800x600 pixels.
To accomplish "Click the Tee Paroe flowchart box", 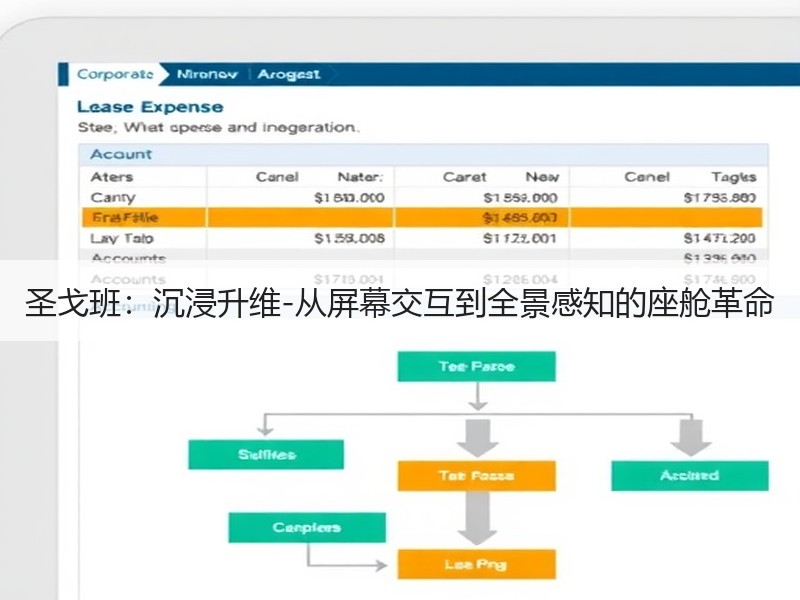I will [477, 366].
